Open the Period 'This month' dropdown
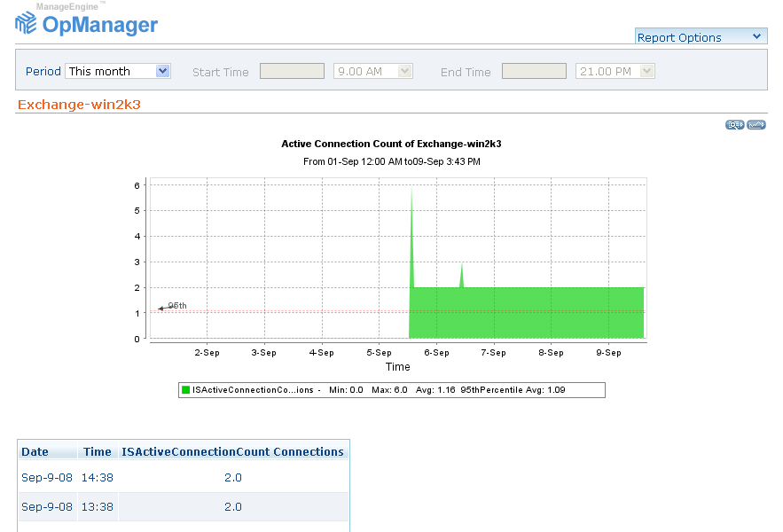The width and height of the screenshot is (783, 532). tap(118, 71)
